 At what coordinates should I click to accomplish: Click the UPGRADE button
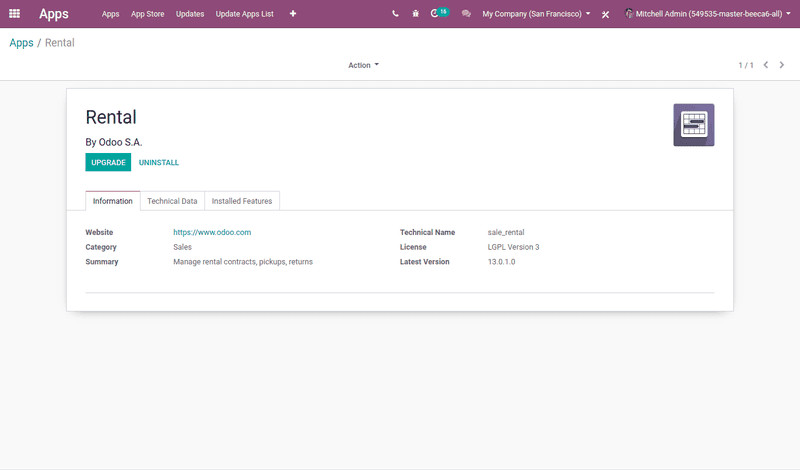point(108,162)
